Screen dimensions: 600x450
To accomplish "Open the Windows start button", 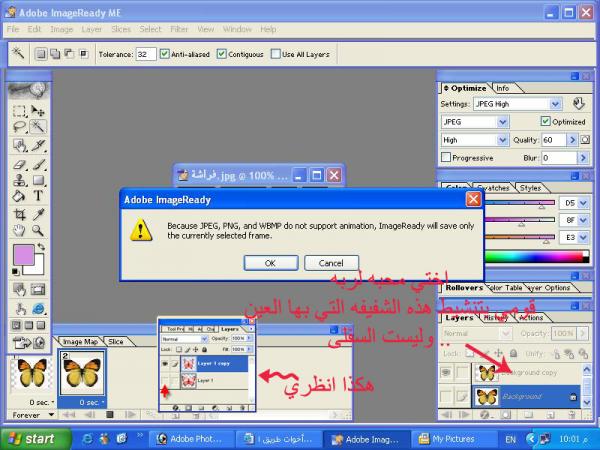I will coord(36,439).
